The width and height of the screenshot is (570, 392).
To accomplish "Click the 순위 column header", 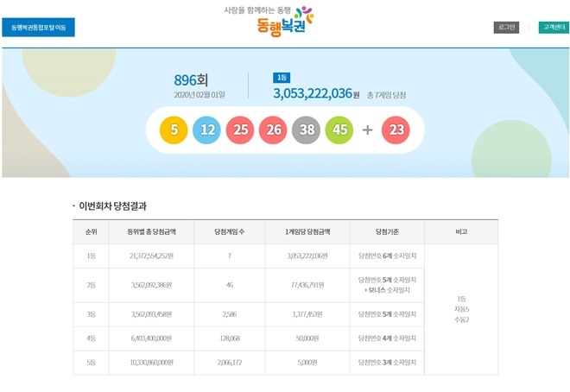I will coord(92,231).
